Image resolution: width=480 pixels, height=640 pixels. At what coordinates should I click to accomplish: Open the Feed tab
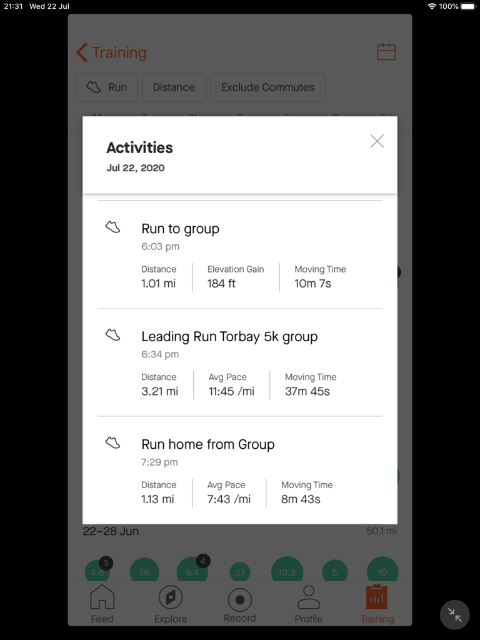pos(102,604)
